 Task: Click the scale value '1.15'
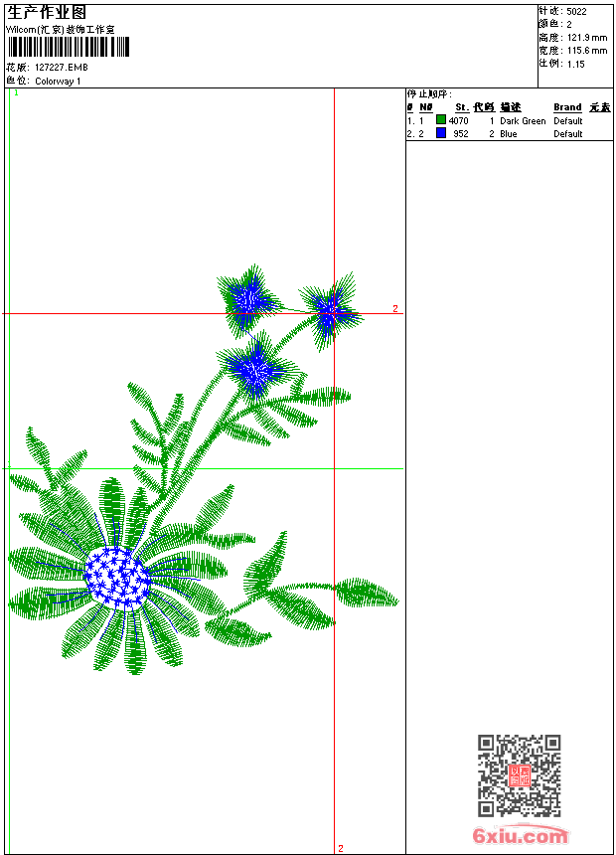[x=575, y=65]
